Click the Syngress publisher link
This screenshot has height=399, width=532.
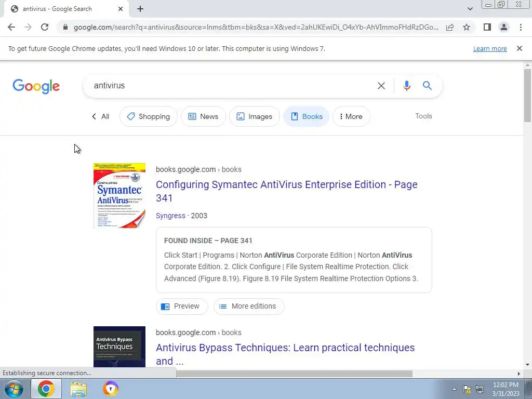(x=170, y=216)
